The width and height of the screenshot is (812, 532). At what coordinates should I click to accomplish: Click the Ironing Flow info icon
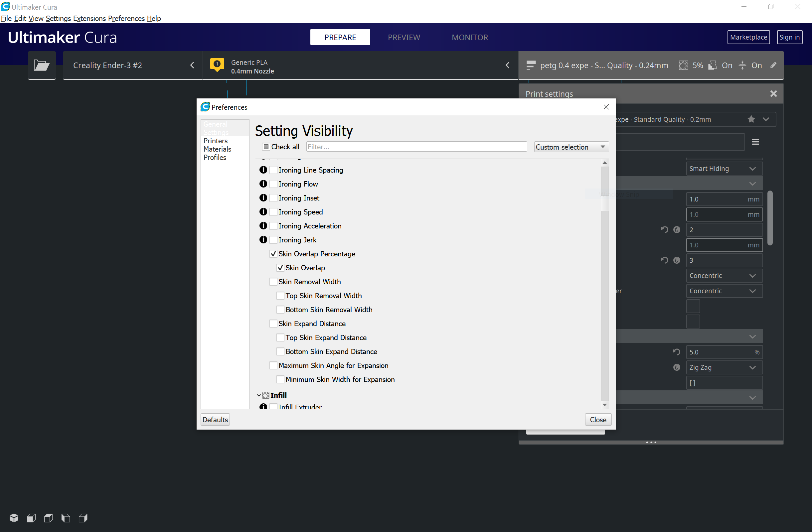(x=263, y=184)
